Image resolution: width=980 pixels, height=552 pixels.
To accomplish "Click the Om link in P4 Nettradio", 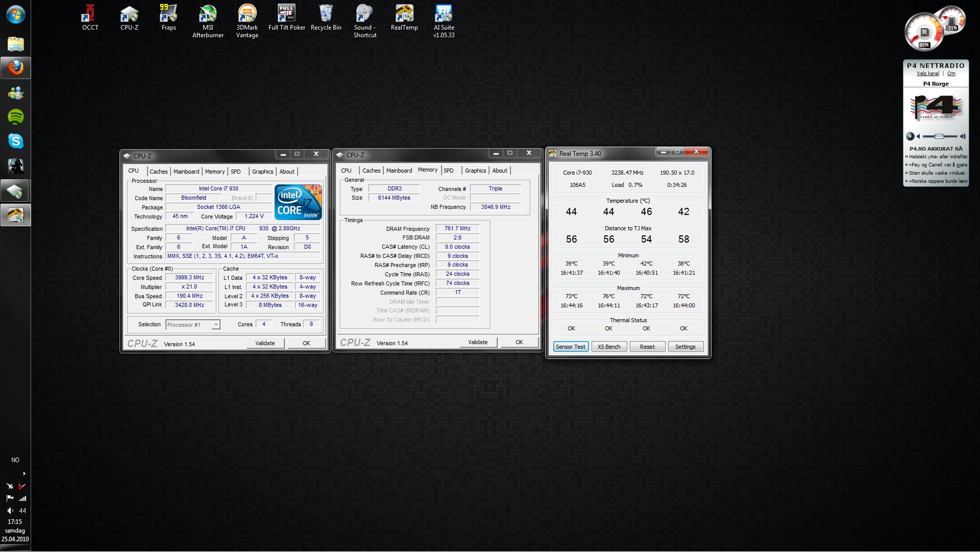I will [x=951, y=74].
